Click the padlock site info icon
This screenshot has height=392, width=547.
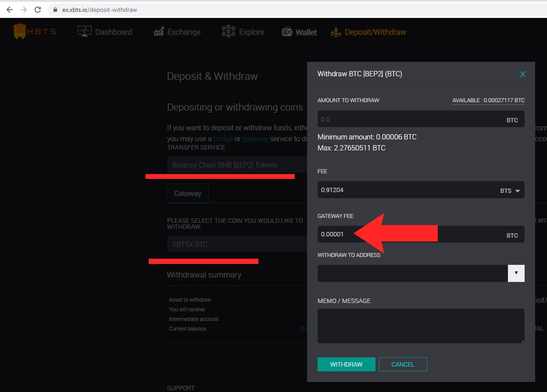pyautogui.click(x=55, y=10)
